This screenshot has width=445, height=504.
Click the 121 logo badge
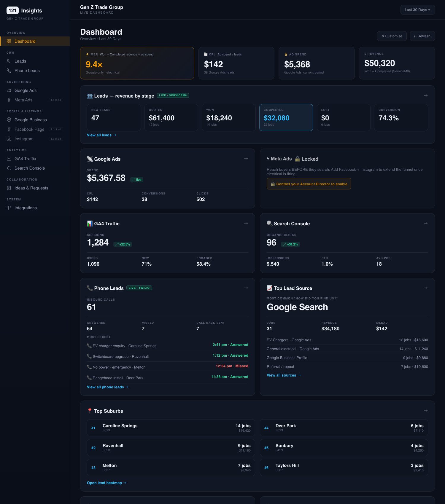(12, 10)
